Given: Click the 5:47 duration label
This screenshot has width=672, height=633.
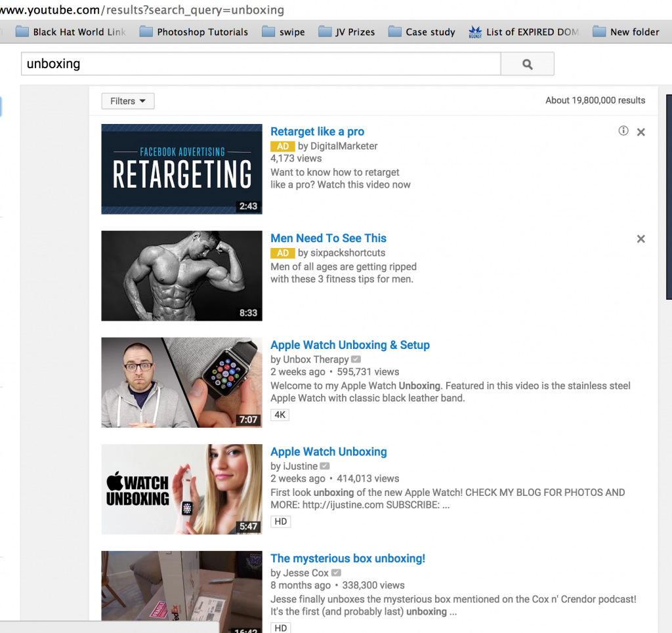Looking at the screenshot, I should [x=248, y=526].
